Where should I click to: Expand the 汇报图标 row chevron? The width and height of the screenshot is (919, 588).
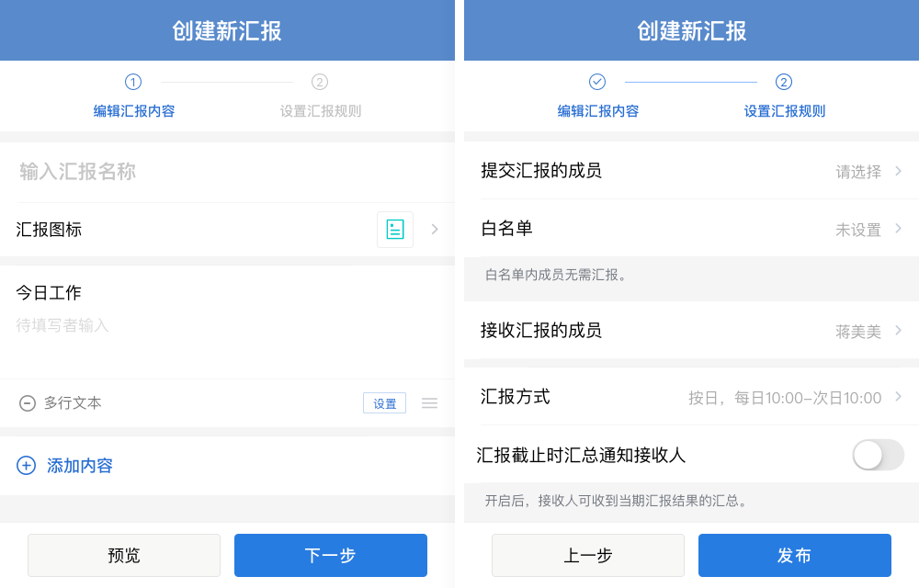coord(435,230)
